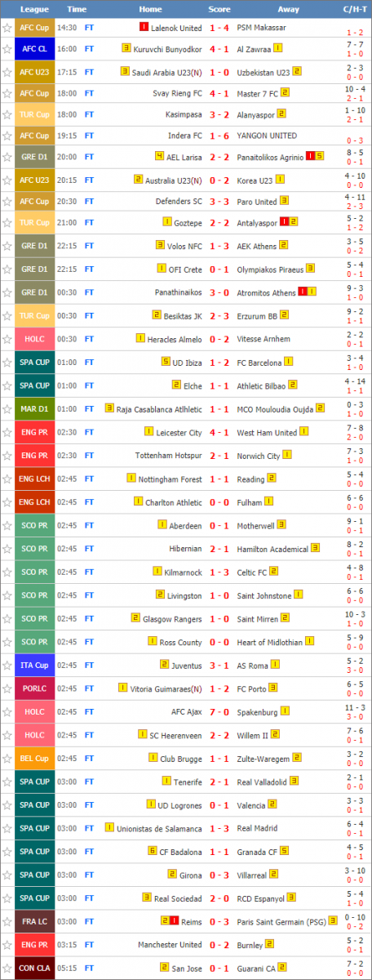Click FC Porto's yellow card count
The height and width of the screenshot is (980, 372).
point(272,688)
